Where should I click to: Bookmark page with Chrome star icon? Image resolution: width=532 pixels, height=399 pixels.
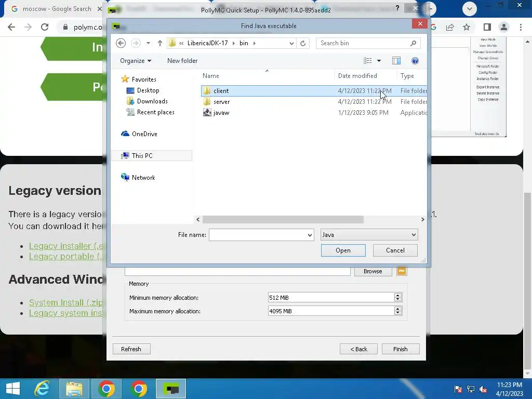(467, 27)
